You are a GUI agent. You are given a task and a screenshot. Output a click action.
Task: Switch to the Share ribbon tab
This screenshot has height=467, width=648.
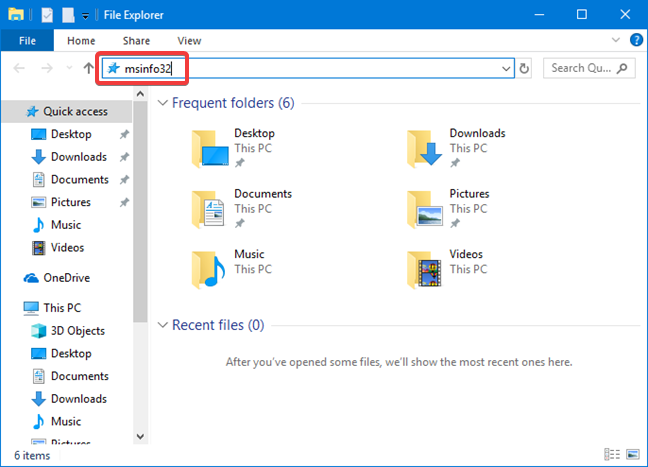(136, 41)
